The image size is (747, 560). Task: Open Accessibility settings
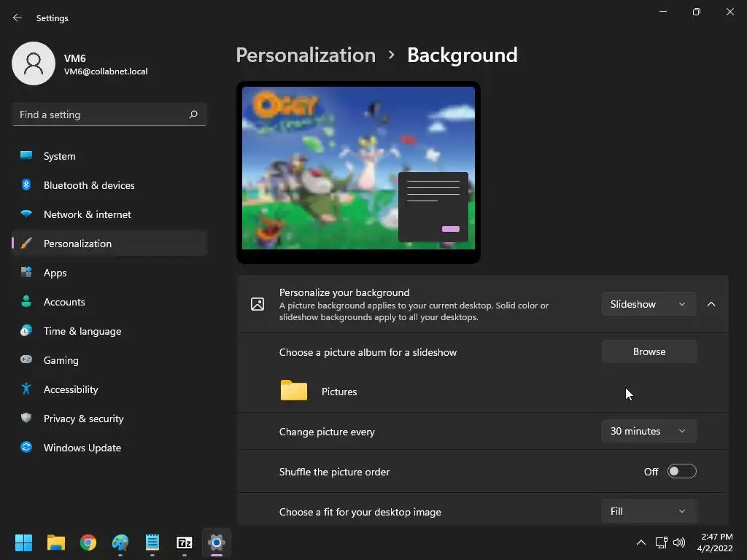click(109, 389)
